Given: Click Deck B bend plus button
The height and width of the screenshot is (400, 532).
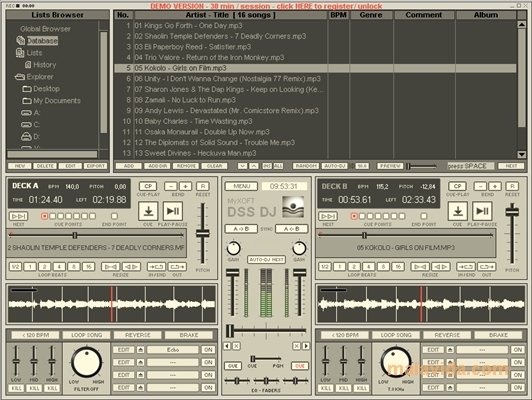Looking at the screenshot, I should pos(495,186).
